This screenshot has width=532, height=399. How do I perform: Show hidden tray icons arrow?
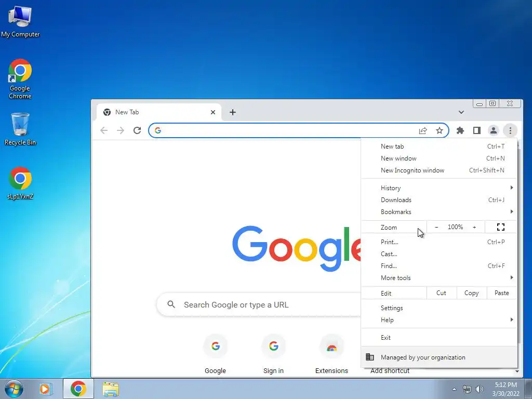point(454,389)
